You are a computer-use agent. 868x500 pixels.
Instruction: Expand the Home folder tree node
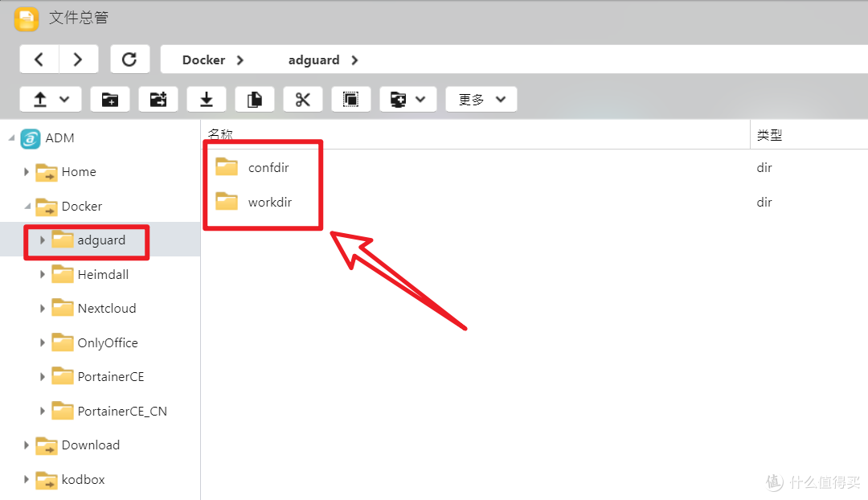point(27,172)
